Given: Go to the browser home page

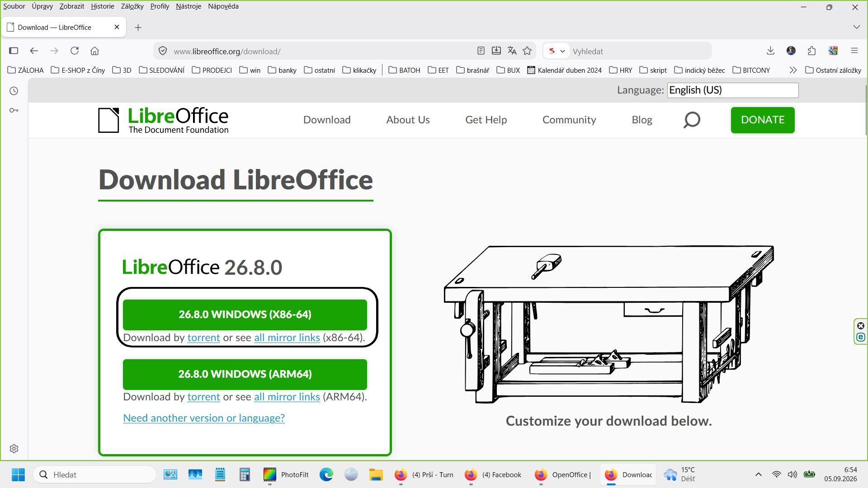Looking at the screenshot, I should (94, 51).
